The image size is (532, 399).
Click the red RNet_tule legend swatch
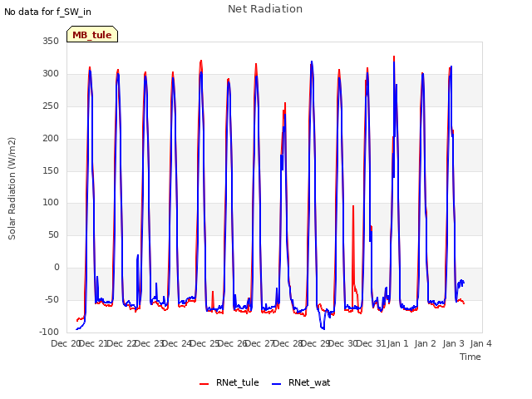click(204, 384)
